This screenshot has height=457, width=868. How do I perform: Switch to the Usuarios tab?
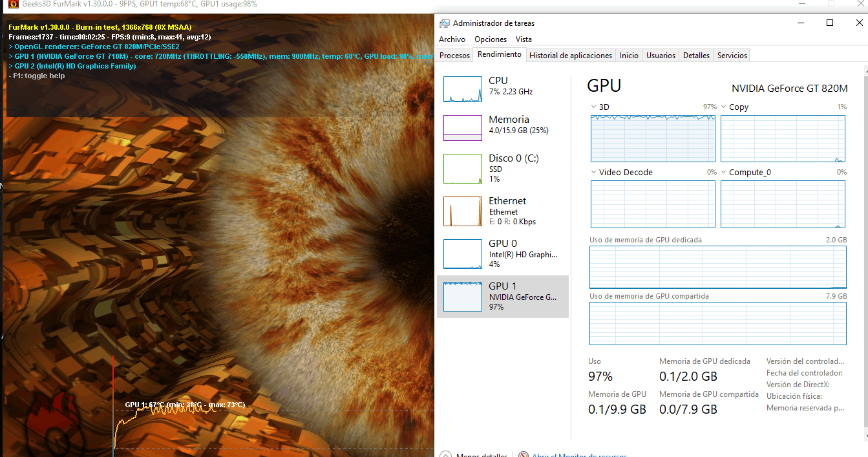661,56
